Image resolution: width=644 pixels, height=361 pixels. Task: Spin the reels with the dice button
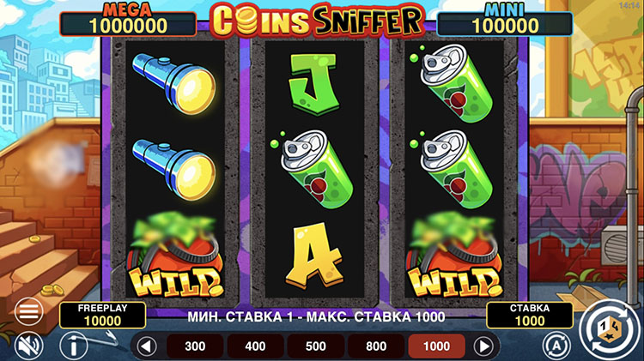609,329
